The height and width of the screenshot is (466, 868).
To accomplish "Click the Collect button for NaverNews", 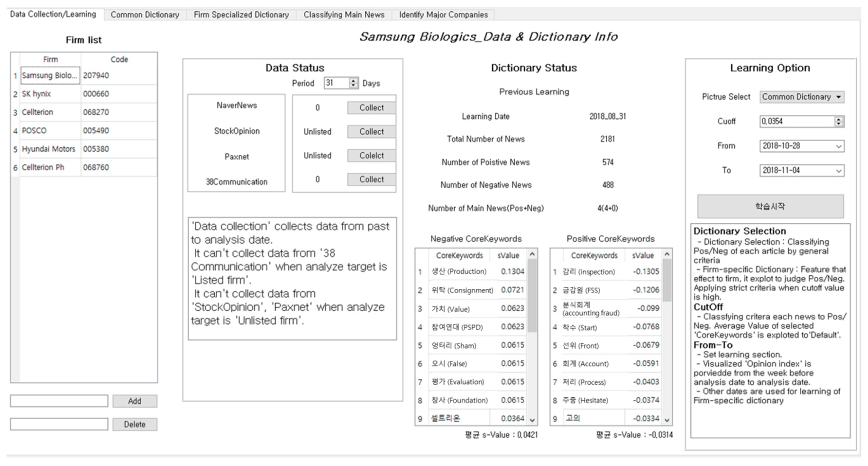I will pyautogui.click(x=371, y=108).
